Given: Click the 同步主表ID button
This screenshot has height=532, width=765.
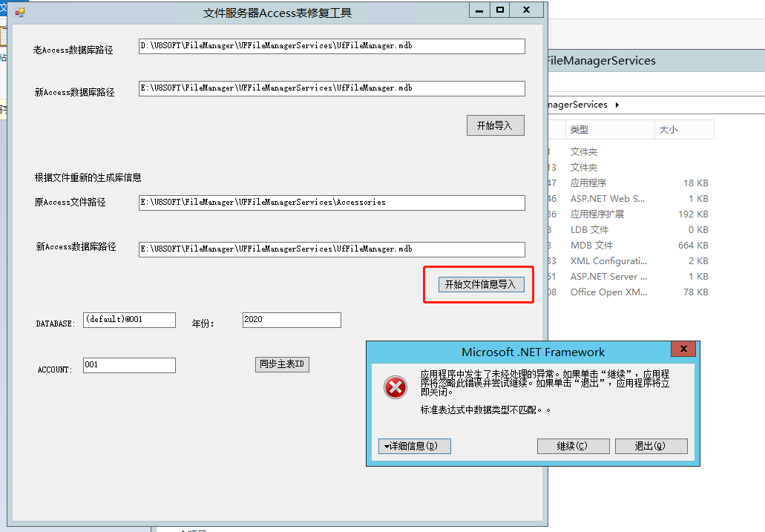Looking at the screenshot, I should (282, 364).
